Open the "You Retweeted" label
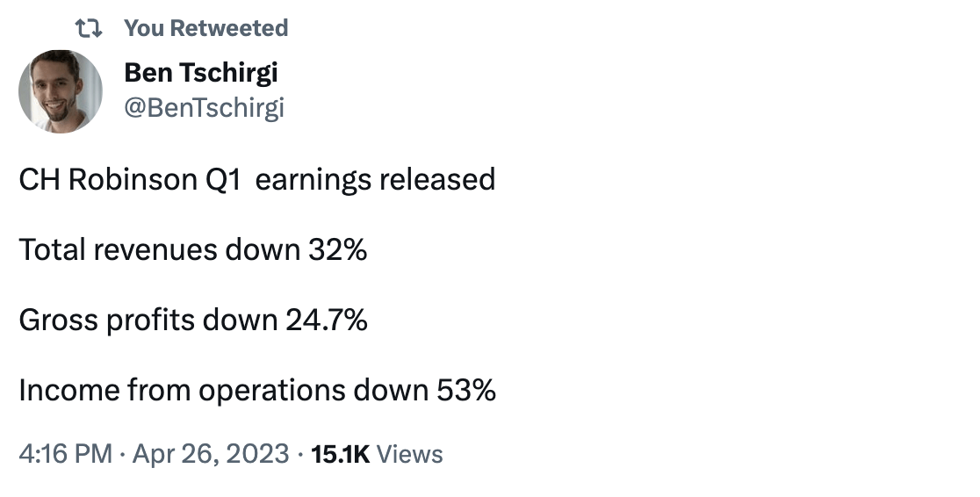Screen dimensions: 980x497 pos(205,28)
